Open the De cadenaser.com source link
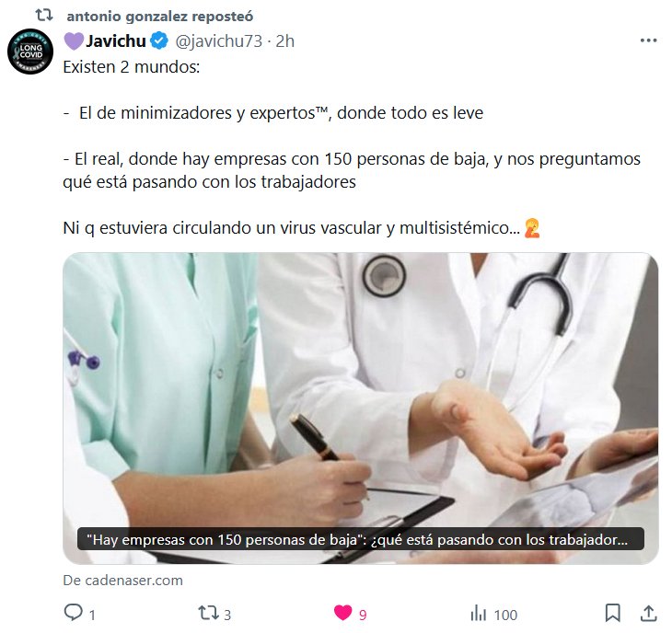Screen dimensions: 672x633 123,581
